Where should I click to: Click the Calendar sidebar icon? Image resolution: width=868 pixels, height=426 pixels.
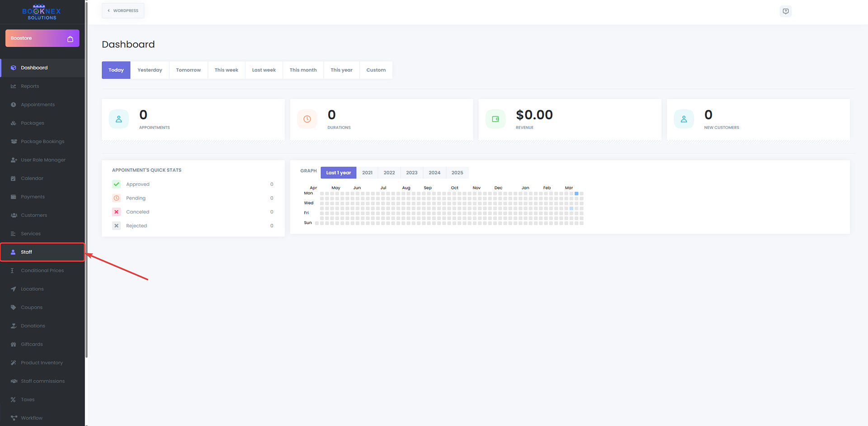point(14,179)
